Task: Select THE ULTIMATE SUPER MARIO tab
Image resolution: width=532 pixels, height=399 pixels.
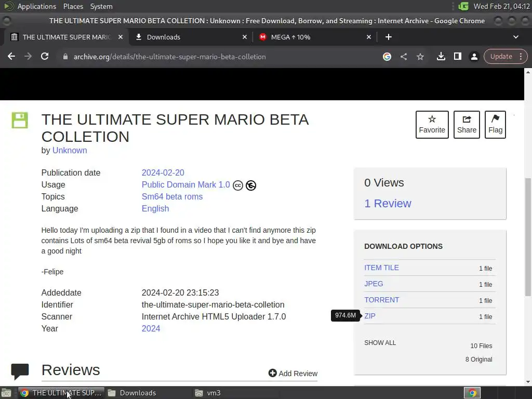Action: [x=65, y=37]
